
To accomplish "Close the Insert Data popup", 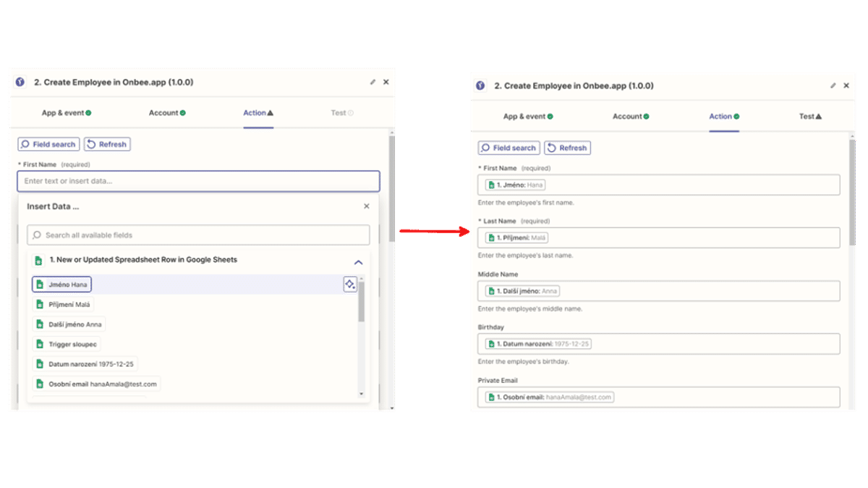I will (366, 206).
